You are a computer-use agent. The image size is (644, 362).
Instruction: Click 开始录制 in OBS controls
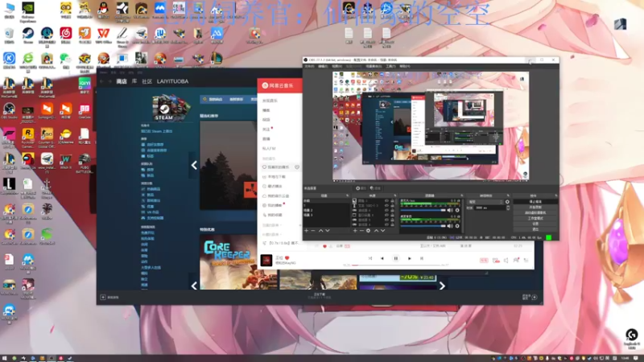point(535,208)
